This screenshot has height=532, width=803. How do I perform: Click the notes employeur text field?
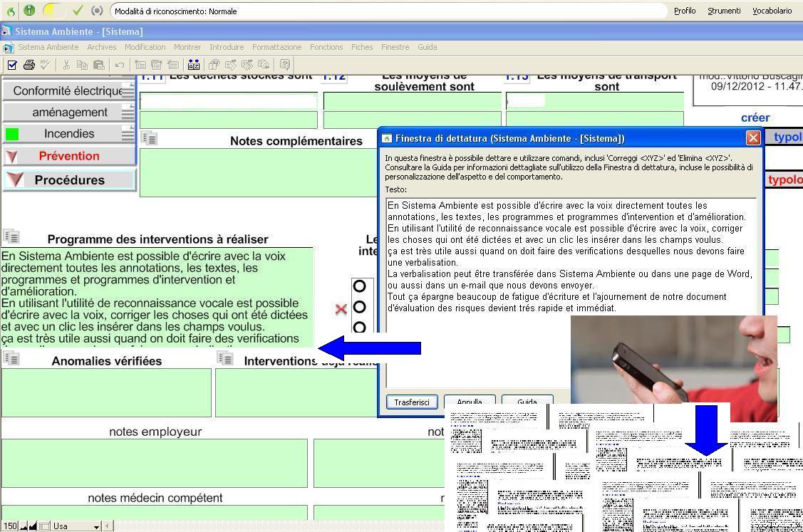155,463
